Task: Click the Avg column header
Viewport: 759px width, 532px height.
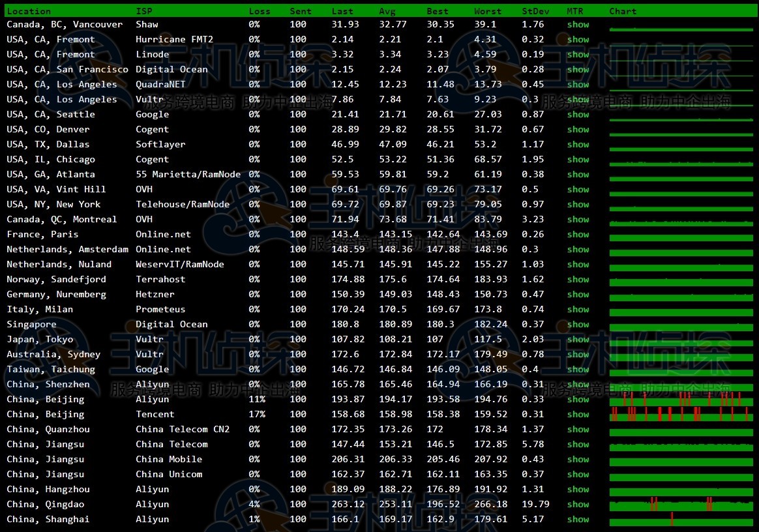Action: click(x=387, y=11)
